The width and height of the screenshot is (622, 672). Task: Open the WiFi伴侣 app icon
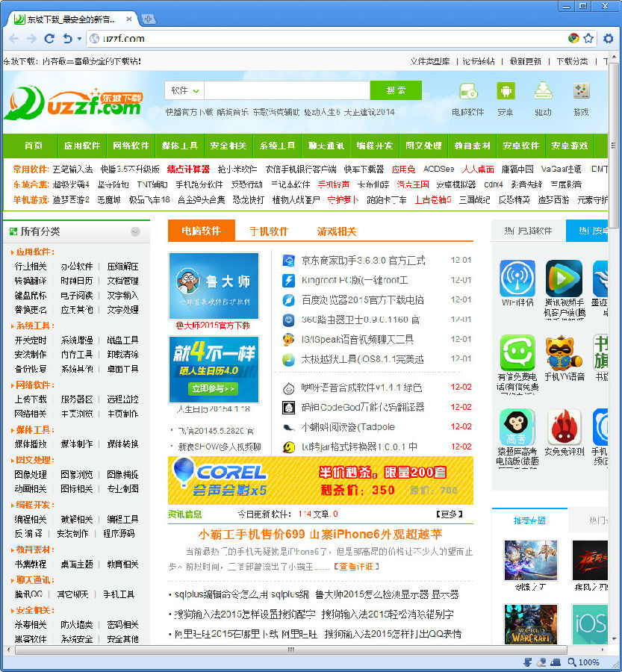(517, 278)
